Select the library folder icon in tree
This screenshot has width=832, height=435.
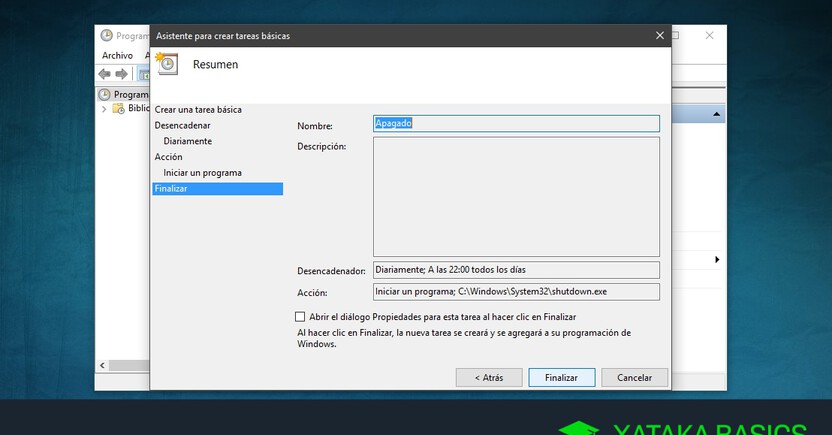coord(119,108)
